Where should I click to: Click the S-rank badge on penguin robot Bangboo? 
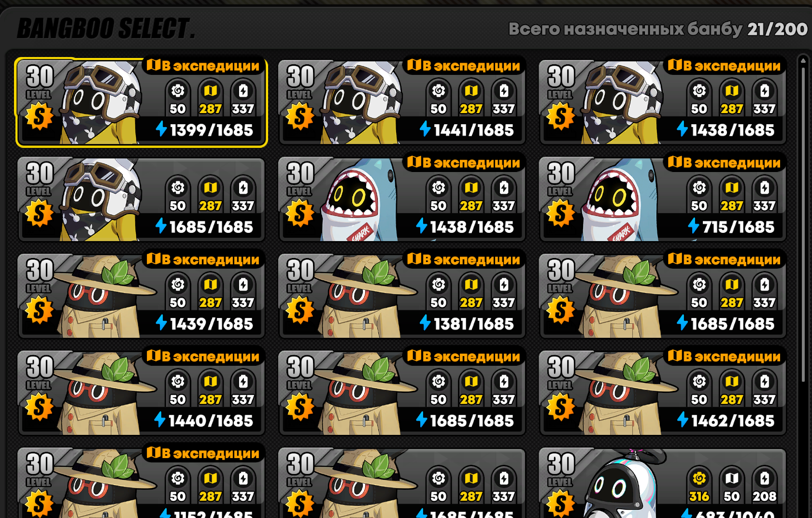click(561, 504)
